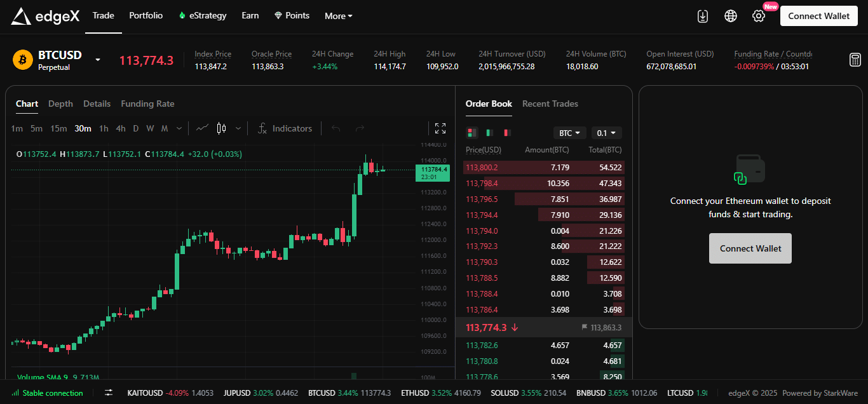The image size is (868, 404).
Task: Select the candlestick chart type icon
Action: tap(221, 128)
